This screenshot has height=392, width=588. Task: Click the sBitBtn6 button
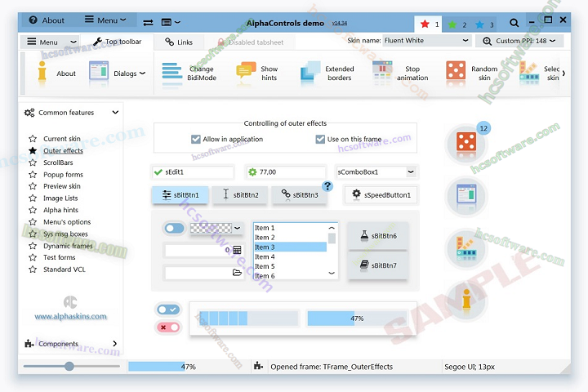coord(377,235)
